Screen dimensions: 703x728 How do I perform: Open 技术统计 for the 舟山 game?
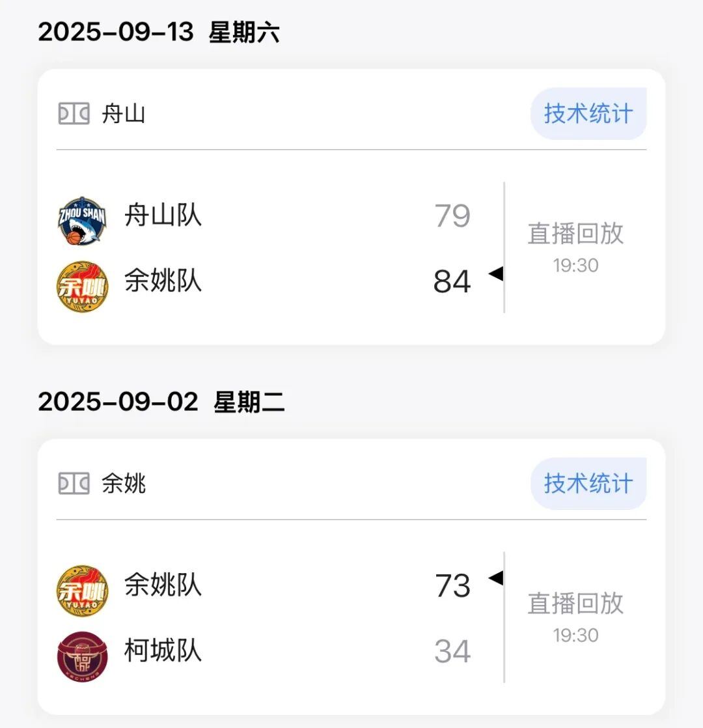[588, 114]
